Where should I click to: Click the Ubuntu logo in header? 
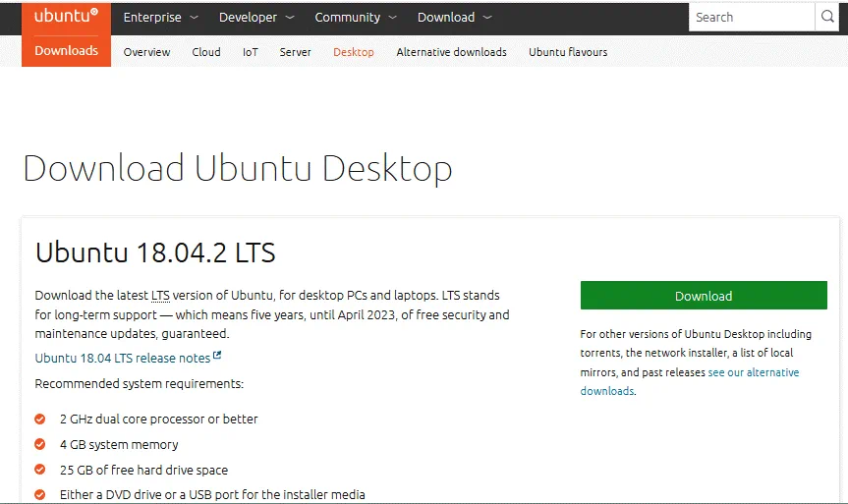tap(66, 17)
